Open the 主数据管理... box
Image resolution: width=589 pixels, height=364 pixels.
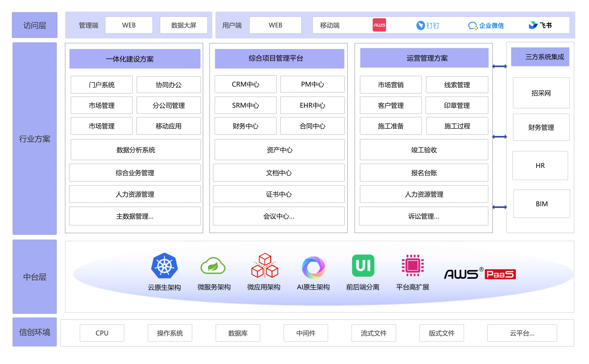pos(135,216)
